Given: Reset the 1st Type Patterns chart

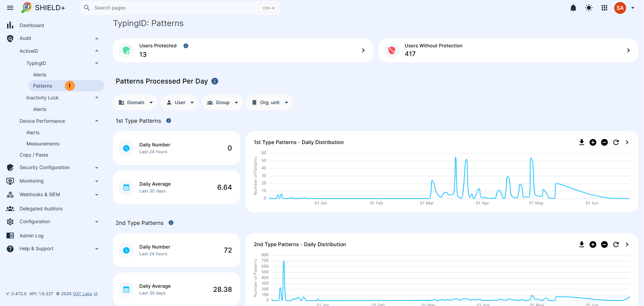Looking at the screenshot, I should pyautogui.click(x=616, y=142).
